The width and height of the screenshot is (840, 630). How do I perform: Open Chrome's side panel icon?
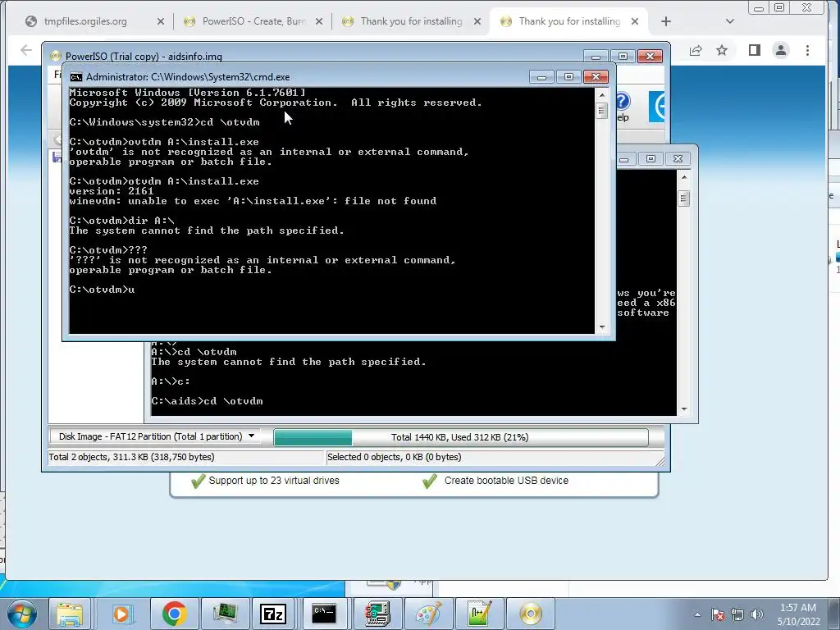click(755, 50)
